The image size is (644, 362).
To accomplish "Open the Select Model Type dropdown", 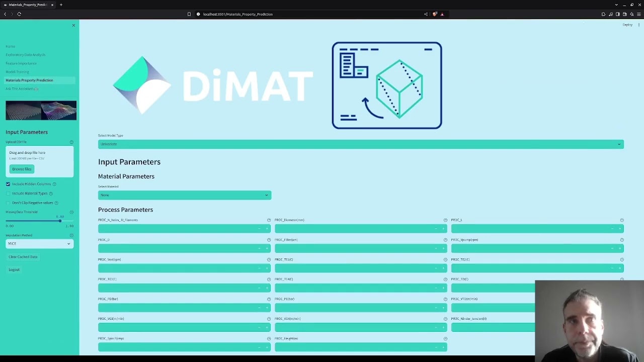I will 361,144.
